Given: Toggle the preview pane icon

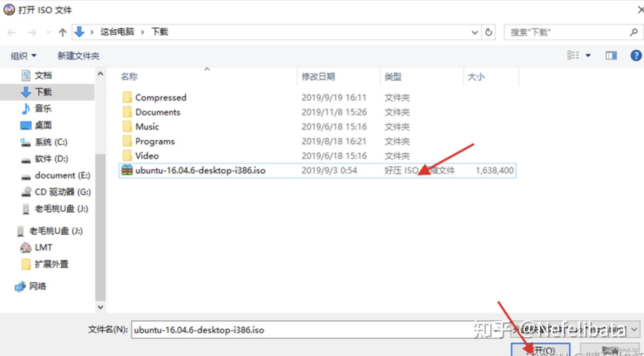Looking at the screenshot, I should click(611, 55).
